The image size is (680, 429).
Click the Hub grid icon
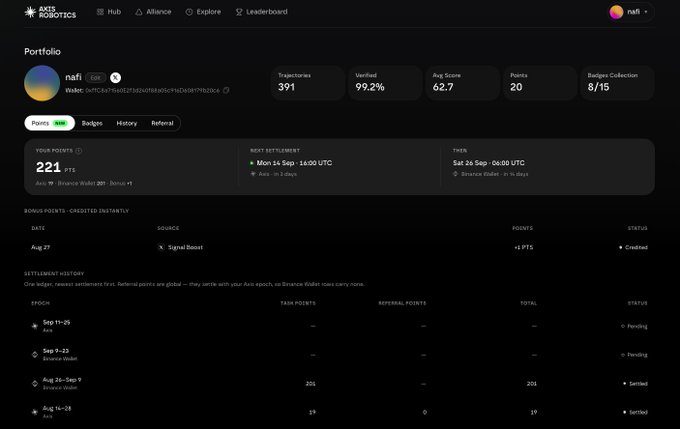click(100, 12)
